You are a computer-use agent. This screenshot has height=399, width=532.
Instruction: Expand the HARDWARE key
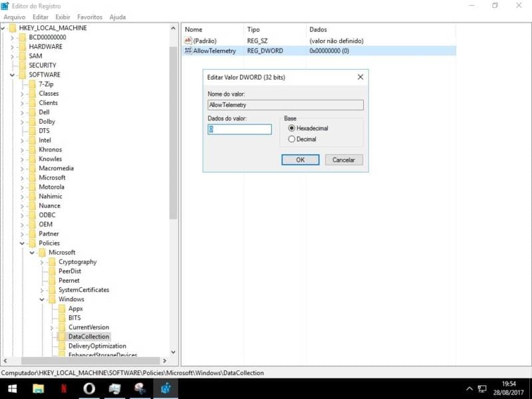pos(13,47)
